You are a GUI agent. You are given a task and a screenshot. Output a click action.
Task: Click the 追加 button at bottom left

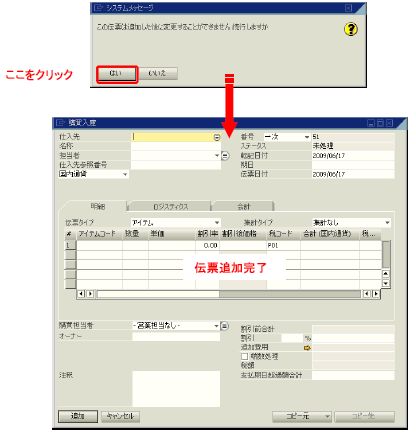[x=78, y=416]
